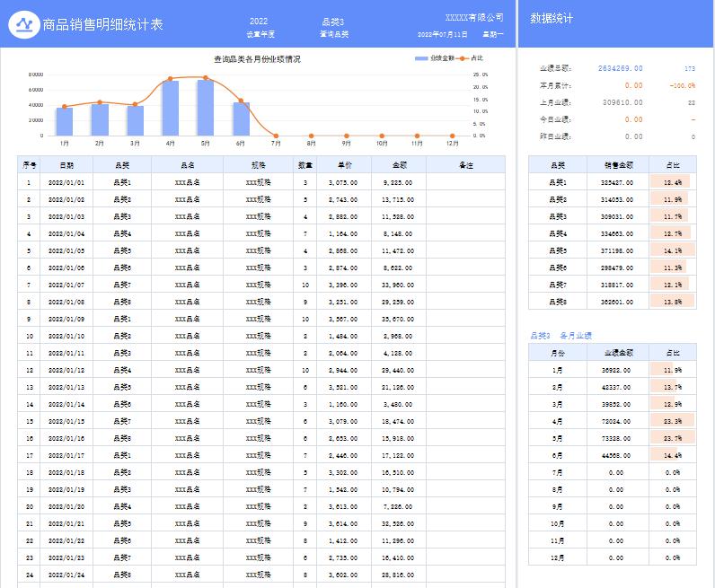Select the 7月 row in monthly table

613,473
